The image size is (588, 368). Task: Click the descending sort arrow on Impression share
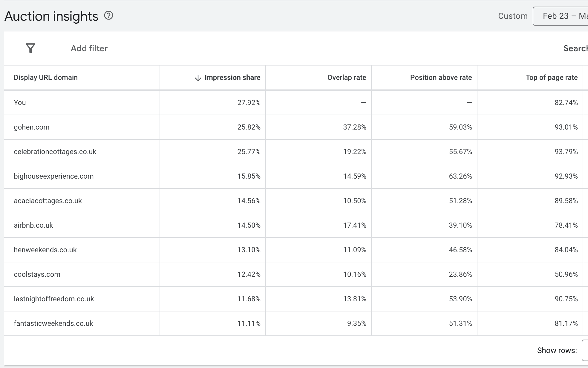(197, 77)
